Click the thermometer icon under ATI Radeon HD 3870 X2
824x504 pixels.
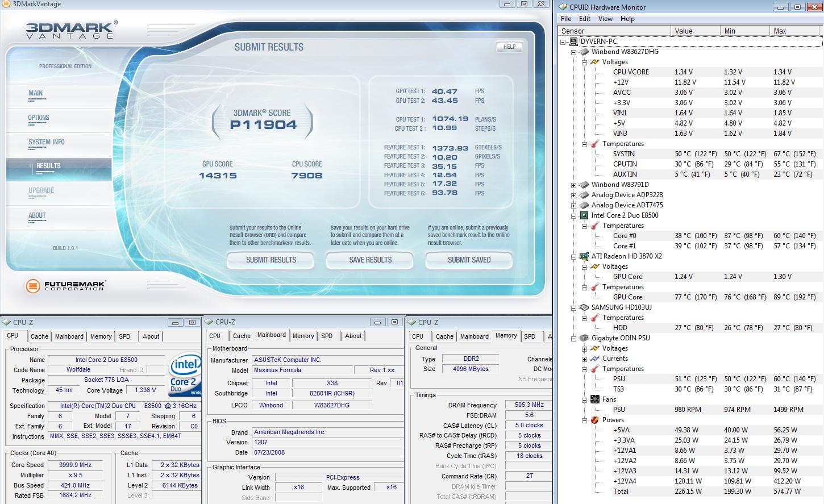click(595, 287)
